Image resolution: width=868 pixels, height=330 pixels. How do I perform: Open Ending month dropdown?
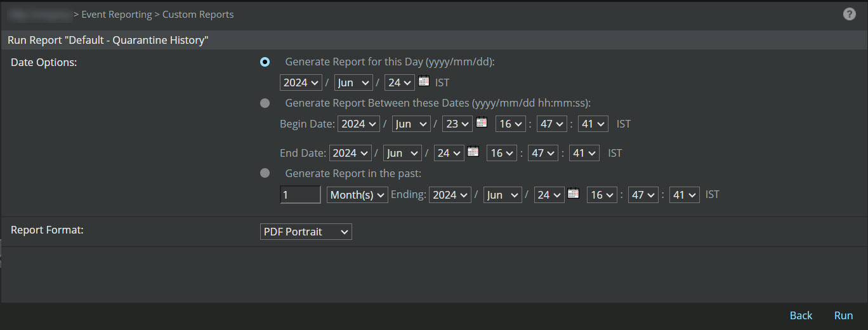click(x=503, y=195)
